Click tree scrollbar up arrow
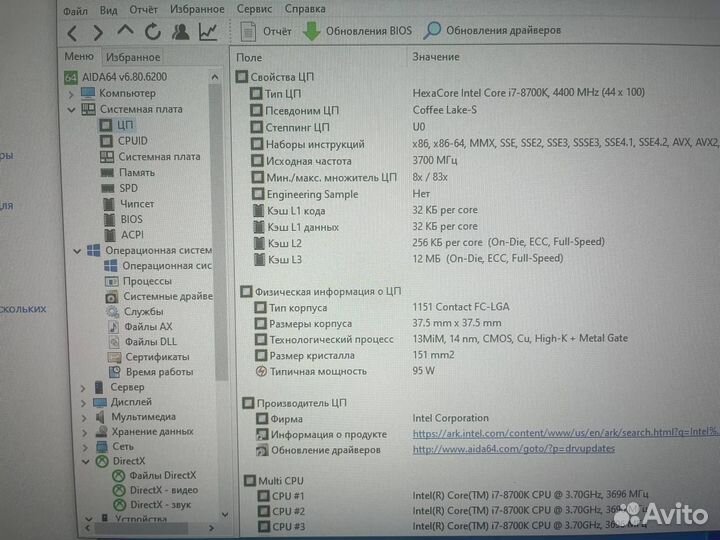 click(214, 77)
